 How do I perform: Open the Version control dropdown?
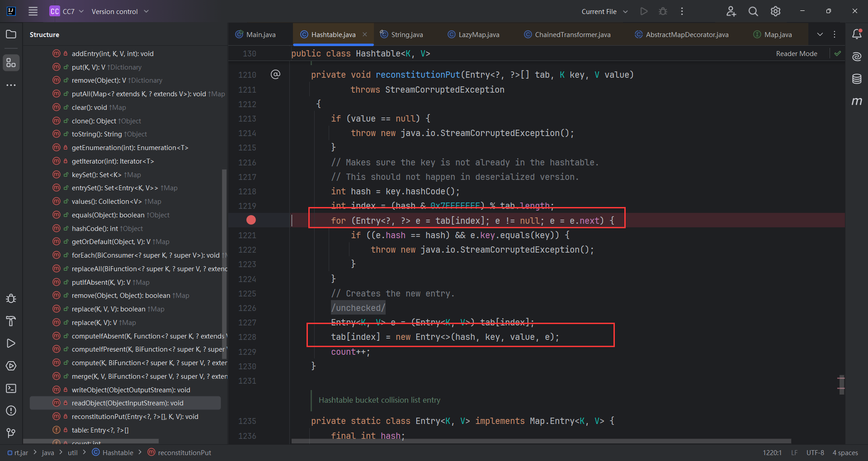120,11
